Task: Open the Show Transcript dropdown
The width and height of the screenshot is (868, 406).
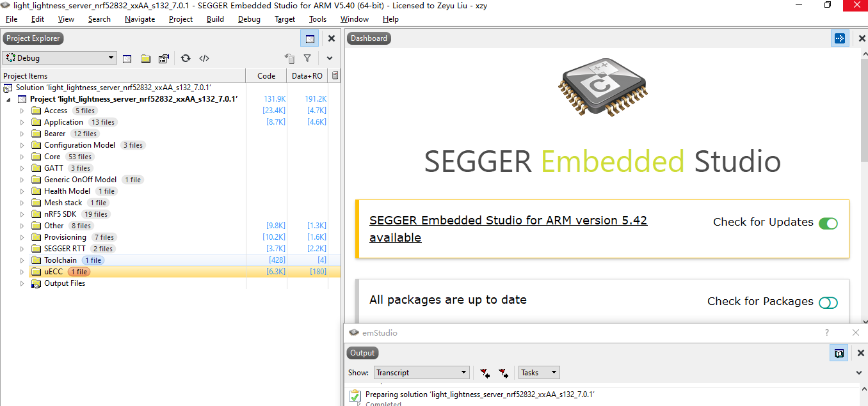Action: [x=422, y=373]
